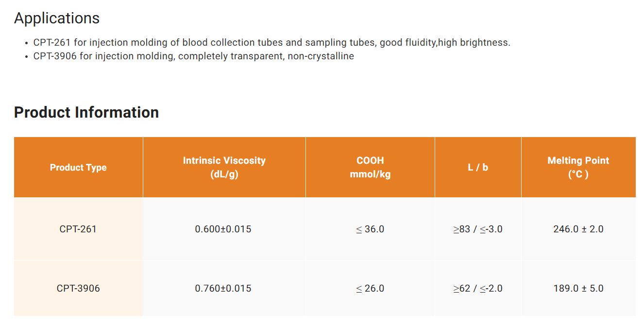Click the Applications heading

point(57,18)
